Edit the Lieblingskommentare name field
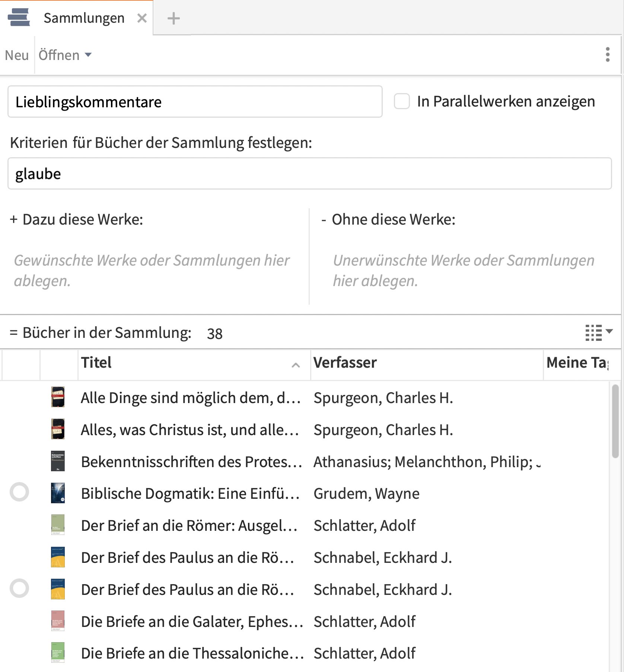 (195, 102)
